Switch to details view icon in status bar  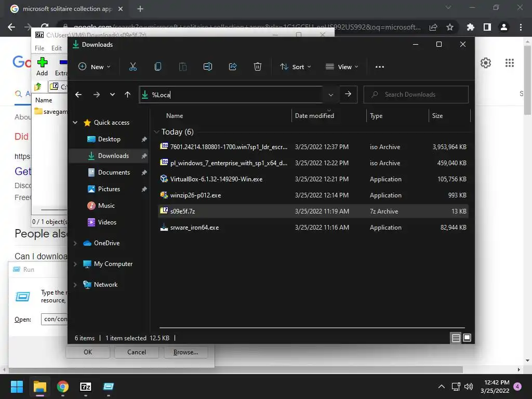456,338
